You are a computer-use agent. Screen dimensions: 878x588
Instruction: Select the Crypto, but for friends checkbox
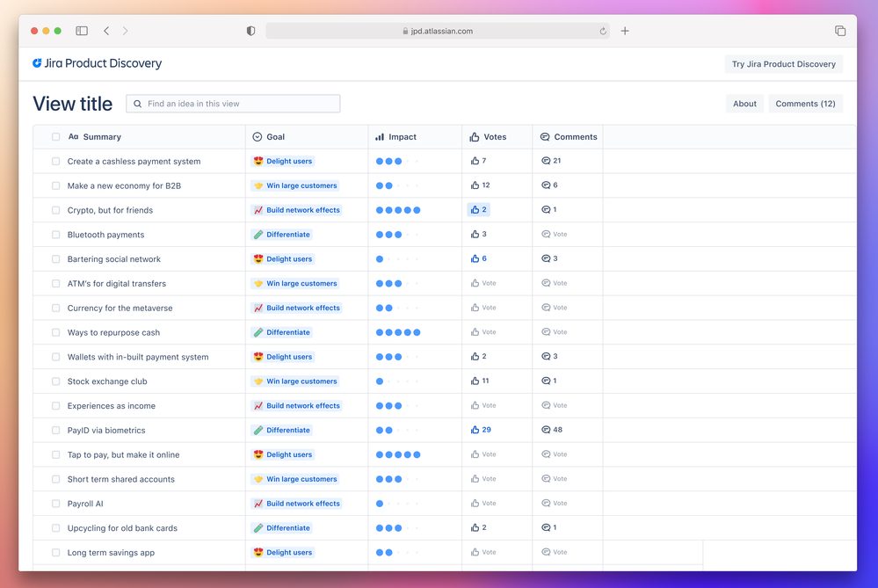[55, 210]
